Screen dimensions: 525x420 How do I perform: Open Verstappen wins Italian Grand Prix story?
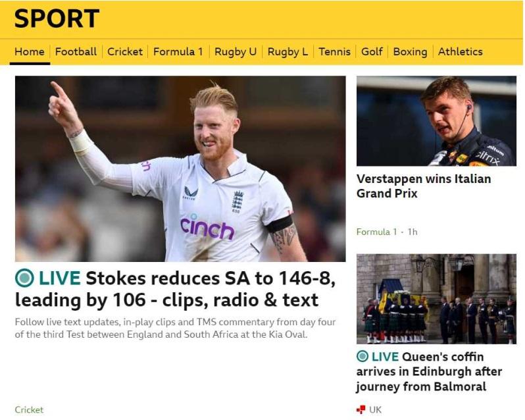pyautogui.click(x=424, y=186)
